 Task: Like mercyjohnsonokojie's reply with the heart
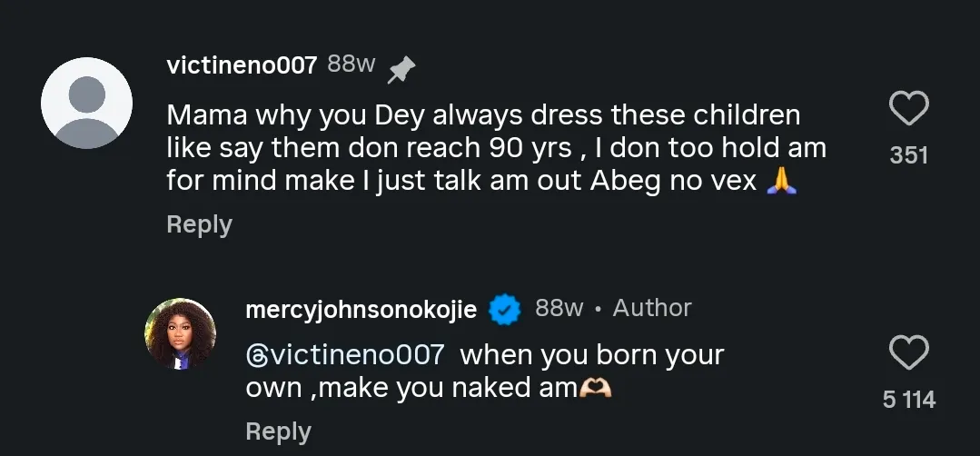908,353
